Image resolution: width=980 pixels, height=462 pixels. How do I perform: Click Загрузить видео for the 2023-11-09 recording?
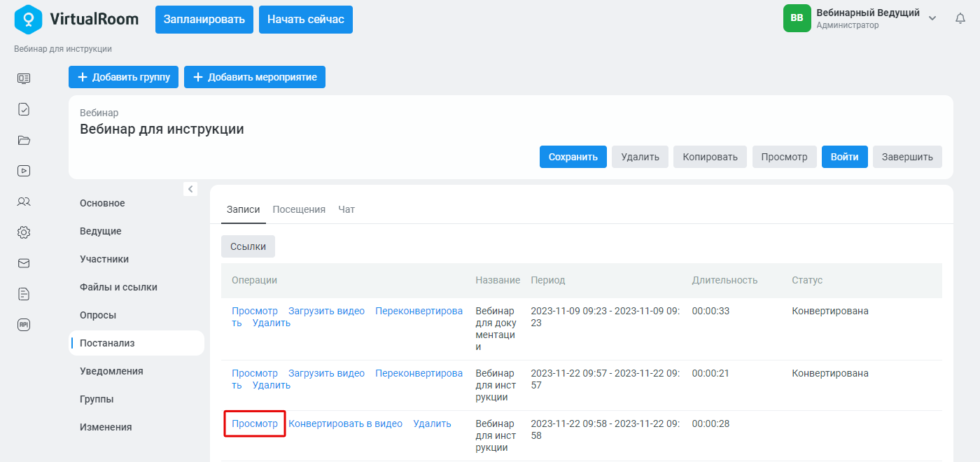(x=326, y=311)
